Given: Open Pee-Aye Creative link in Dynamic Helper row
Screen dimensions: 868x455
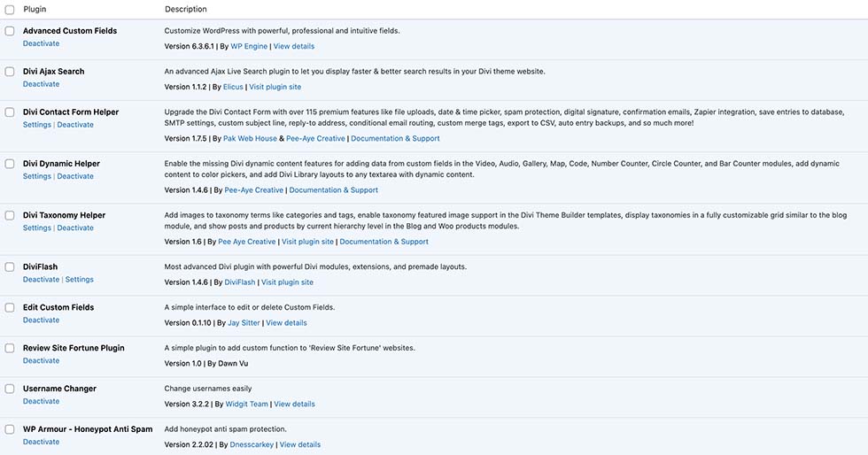Looking at the screenshot, I should pos(253,189).
